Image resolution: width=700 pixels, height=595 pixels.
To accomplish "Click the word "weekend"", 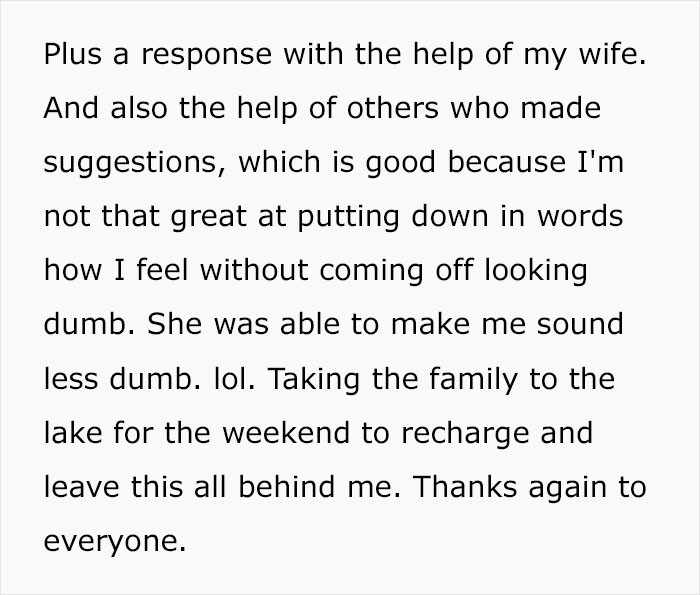I will tap(286, 434).
